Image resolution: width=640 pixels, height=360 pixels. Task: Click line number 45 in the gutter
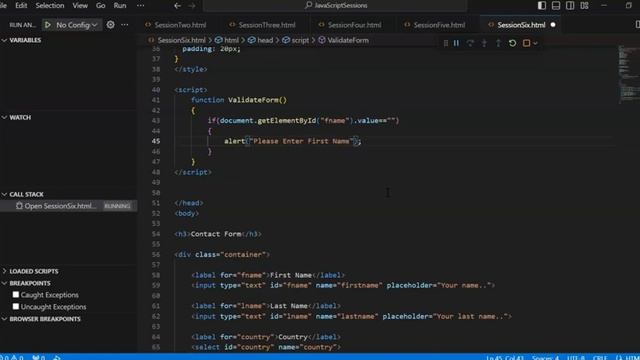pos(156,141)
